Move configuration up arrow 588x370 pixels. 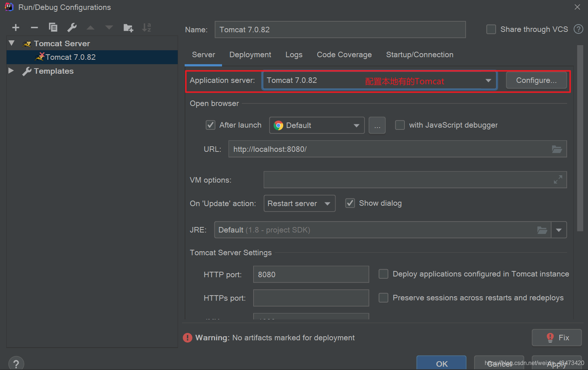(90, 28)
